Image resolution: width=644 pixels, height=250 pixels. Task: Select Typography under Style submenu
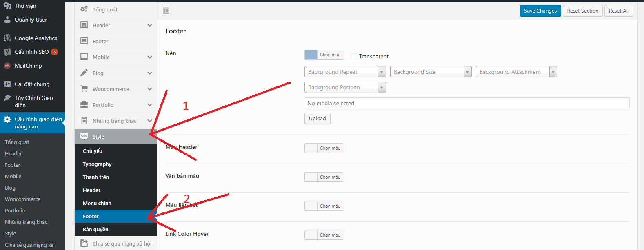click(x=97, y=164)
